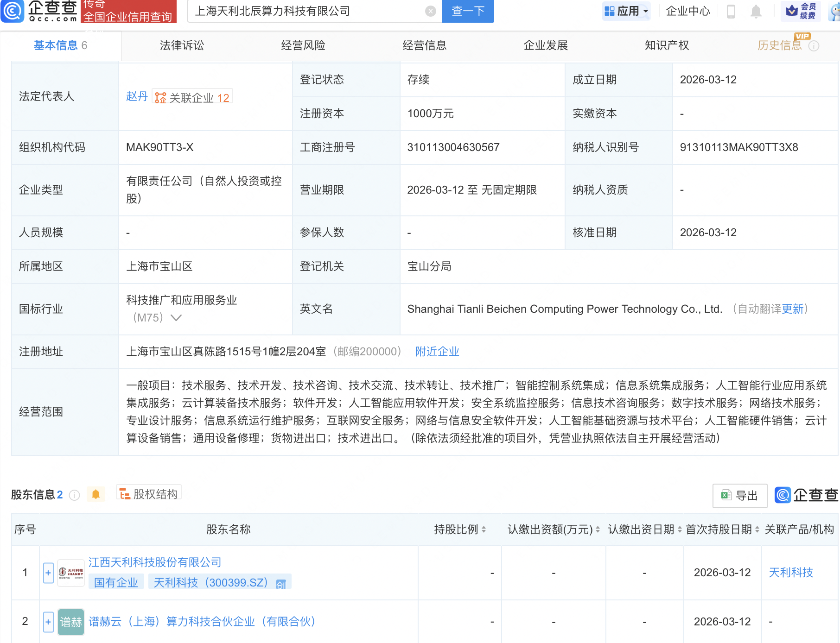Click the 会员续费 membership icon
The width and height of the screenshot is (840, 643).
tap(801, 12)
